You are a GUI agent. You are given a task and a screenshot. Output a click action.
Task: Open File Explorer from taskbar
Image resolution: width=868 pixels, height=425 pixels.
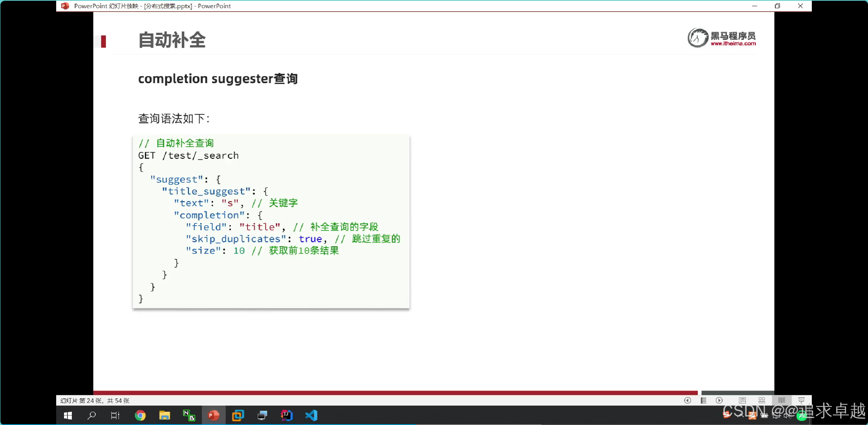[164, 415]
